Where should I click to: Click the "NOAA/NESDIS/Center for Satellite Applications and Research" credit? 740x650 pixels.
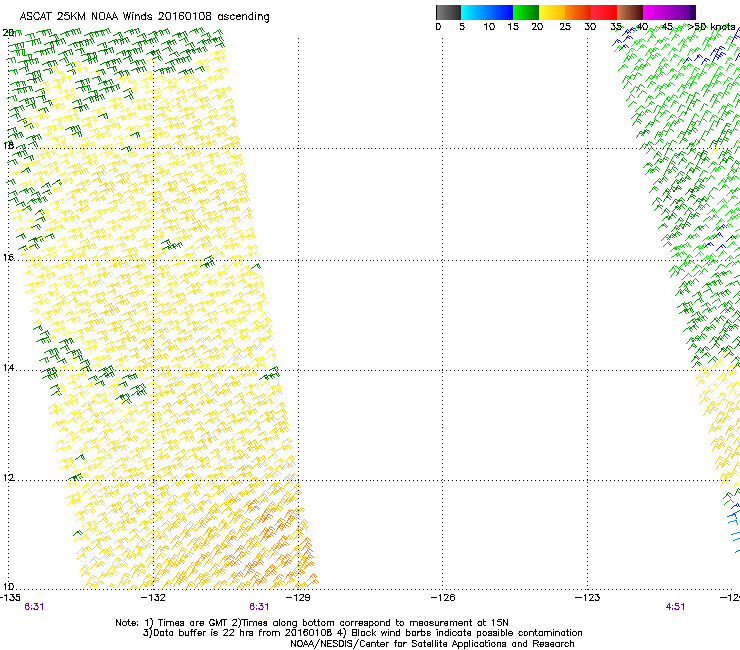tap(432, 644)
